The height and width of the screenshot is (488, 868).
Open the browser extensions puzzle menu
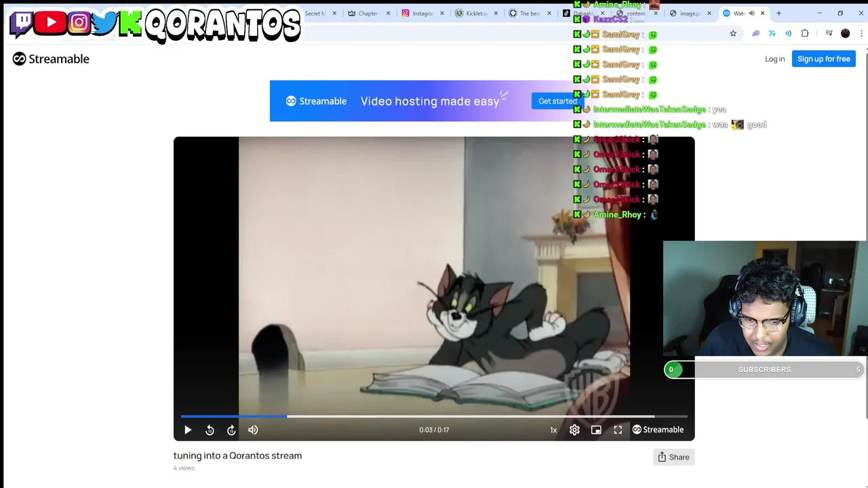805,33
